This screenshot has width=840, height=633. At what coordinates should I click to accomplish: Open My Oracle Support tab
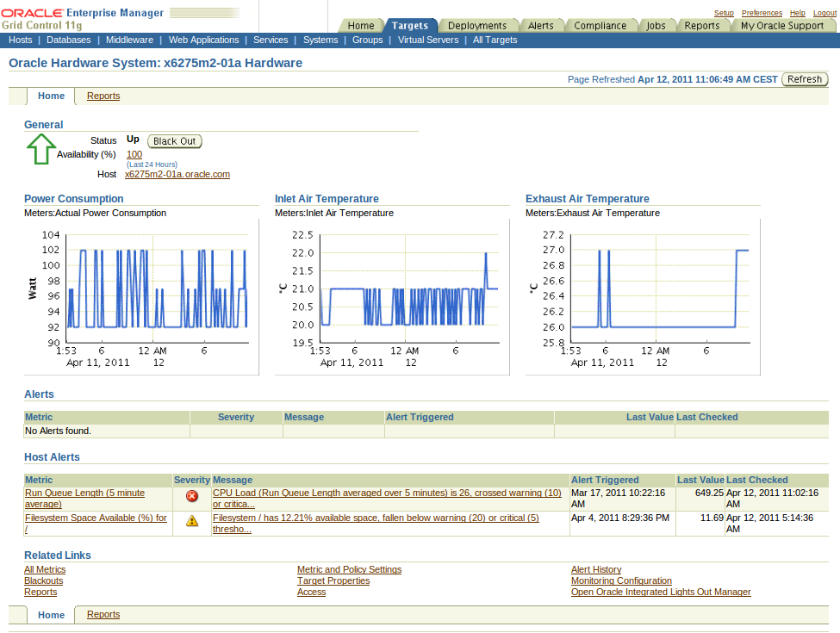pos(782,25)
